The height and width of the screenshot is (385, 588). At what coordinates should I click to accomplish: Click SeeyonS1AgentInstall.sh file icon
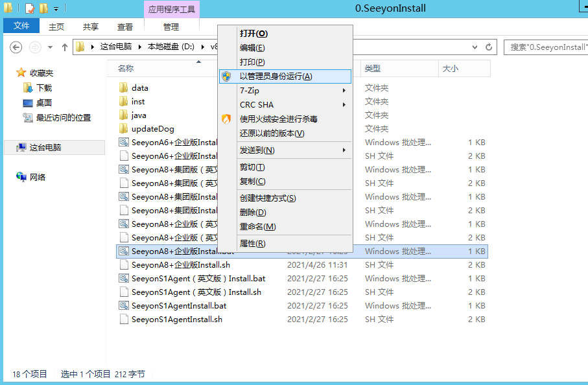[x=124, y=319]
